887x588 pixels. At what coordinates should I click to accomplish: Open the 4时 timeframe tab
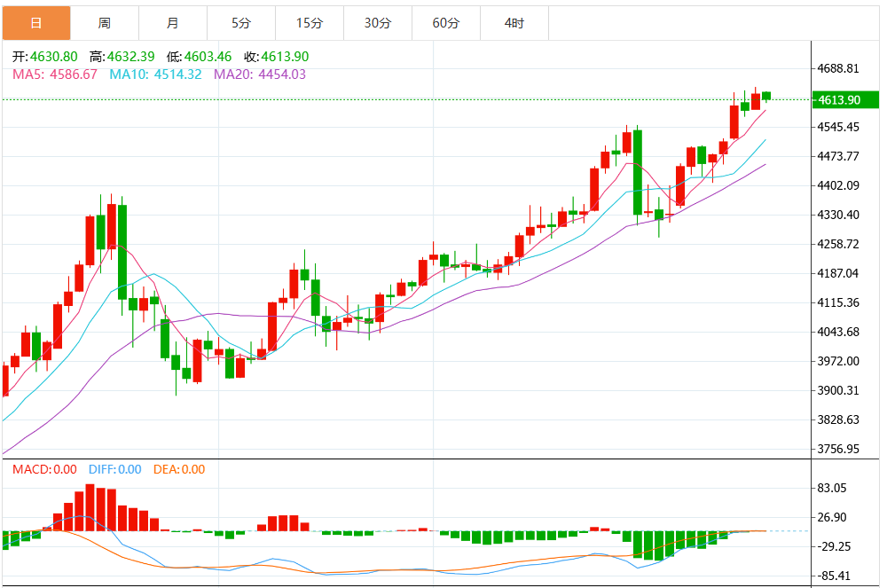[x=514, y=23]
